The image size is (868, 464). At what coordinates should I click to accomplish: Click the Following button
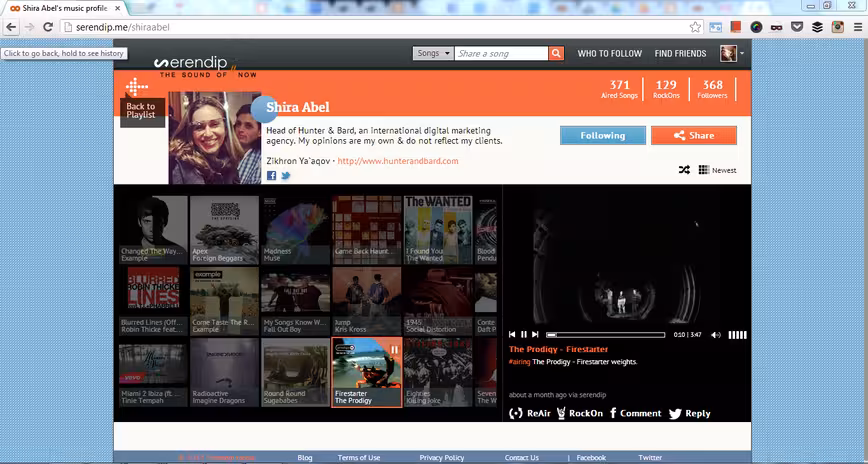602,135
